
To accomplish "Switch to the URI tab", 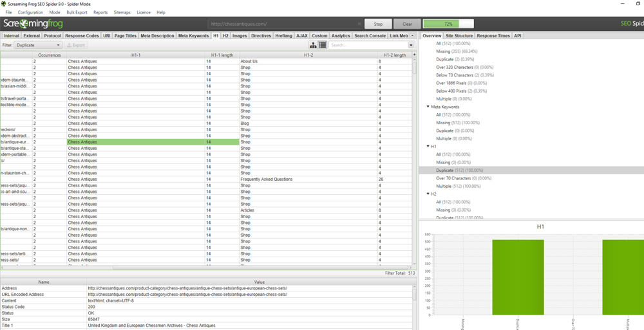I will coord(107,36).
